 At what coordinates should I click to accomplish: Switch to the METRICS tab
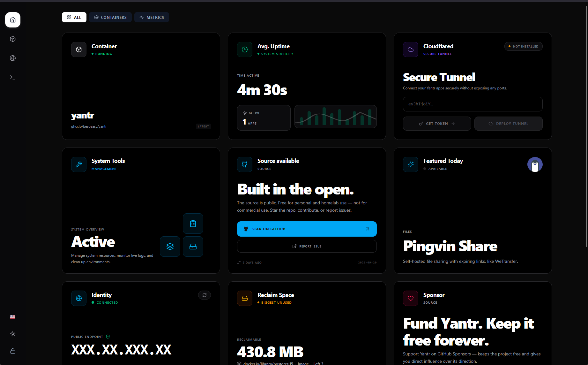click(152, 17)
